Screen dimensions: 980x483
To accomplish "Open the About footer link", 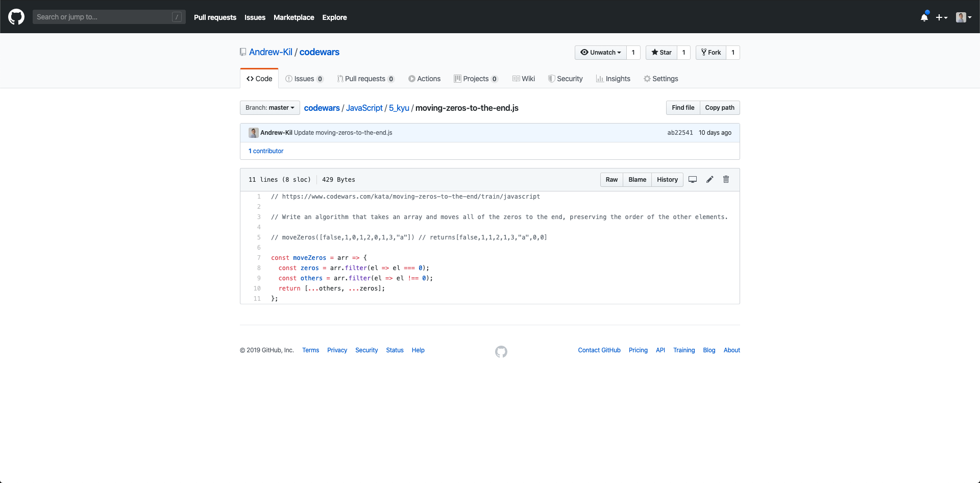I will pyautogui.click(x=732, y=350).
